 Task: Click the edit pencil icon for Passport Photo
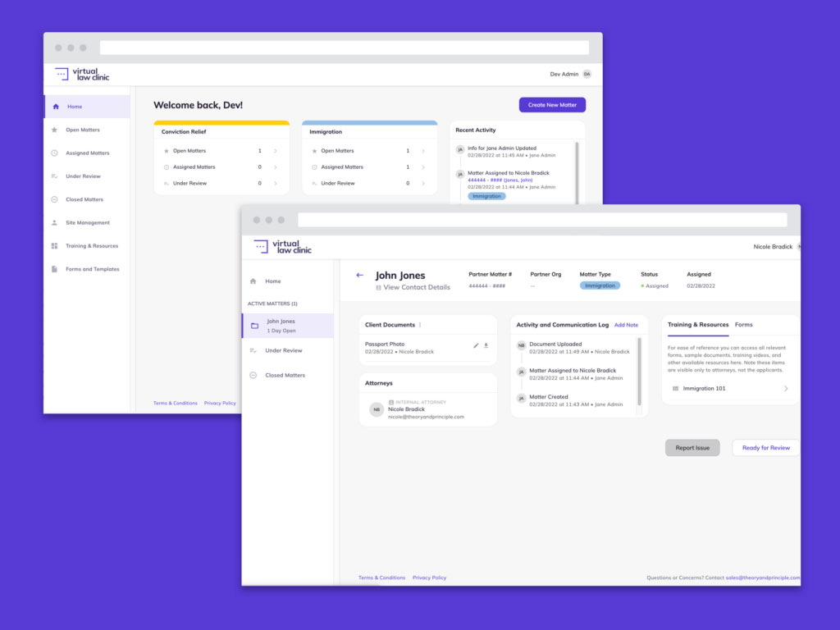click(x=476, y=345)
